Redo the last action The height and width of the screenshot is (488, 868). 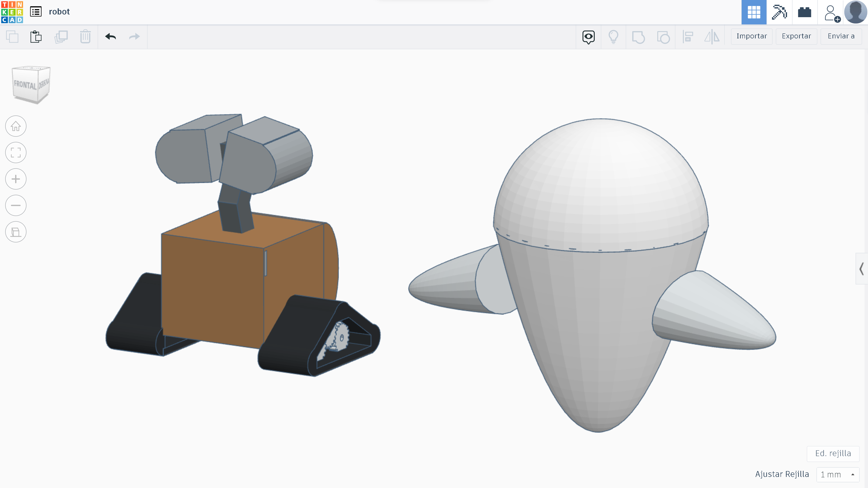(x=134, y=37)
